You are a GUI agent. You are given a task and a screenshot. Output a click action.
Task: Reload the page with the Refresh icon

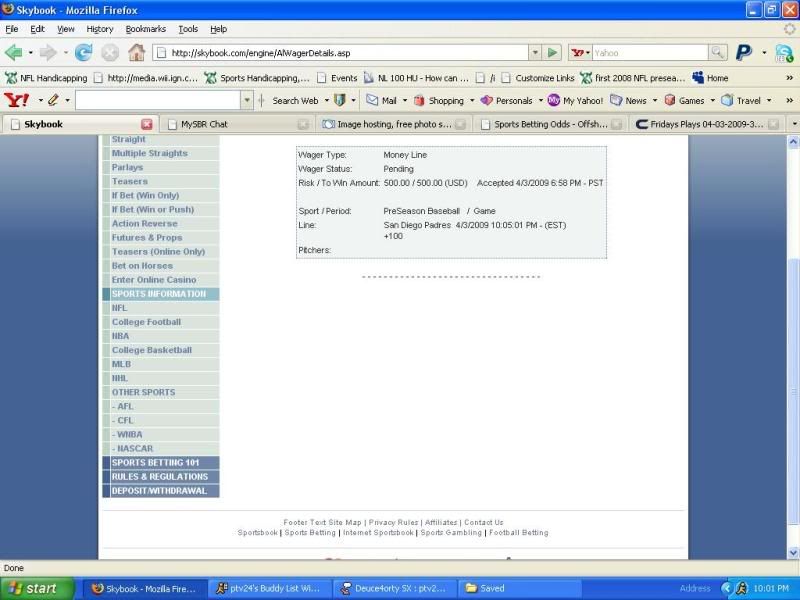[x=84, y=53]
